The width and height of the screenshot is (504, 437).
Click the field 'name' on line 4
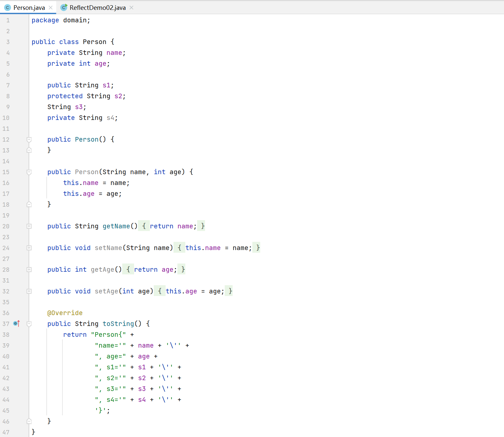[114, 53]
